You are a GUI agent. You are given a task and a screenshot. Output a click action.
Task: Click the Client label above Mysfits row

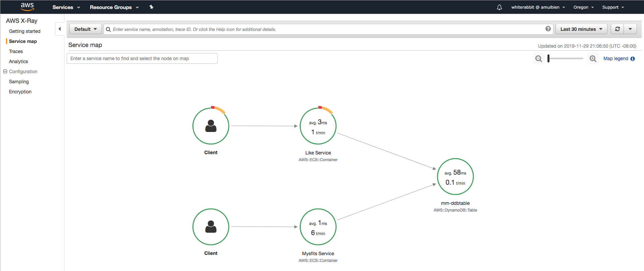pos(211,152)
